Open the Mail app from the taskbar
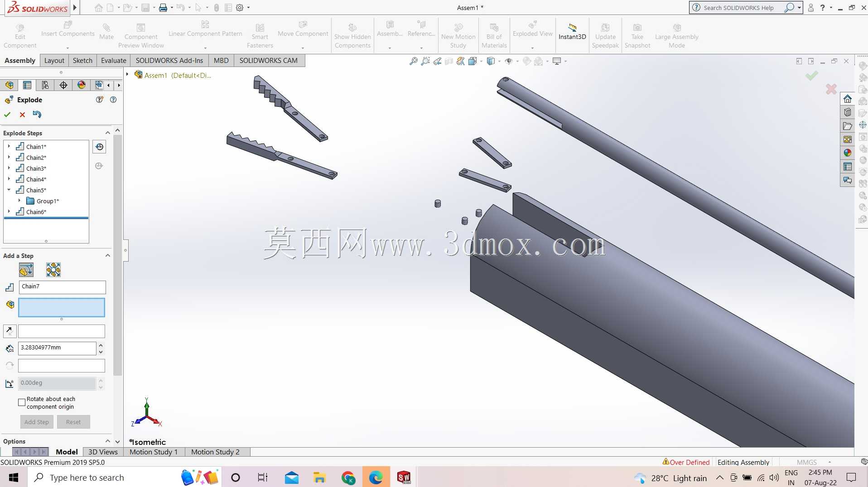Screen dimensions: 868x487 point(292,477)
